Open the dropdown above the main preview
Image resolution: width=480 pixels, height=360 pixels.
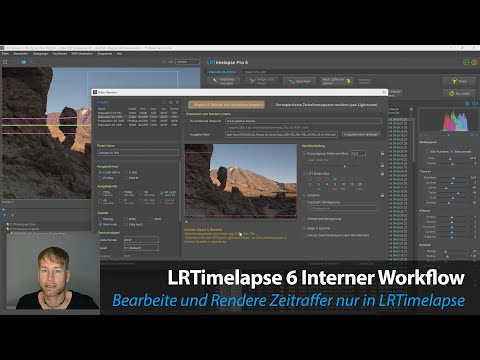pyautogui.click(x=187, y=62)
